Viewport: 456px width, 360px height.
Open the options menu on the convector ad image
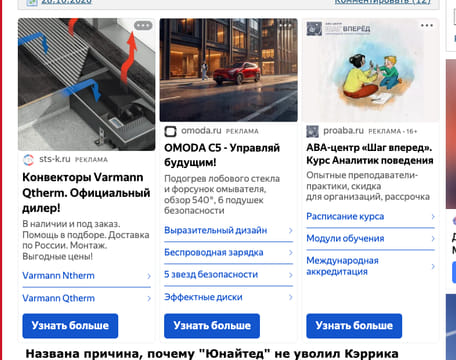(x=143, y=26)
